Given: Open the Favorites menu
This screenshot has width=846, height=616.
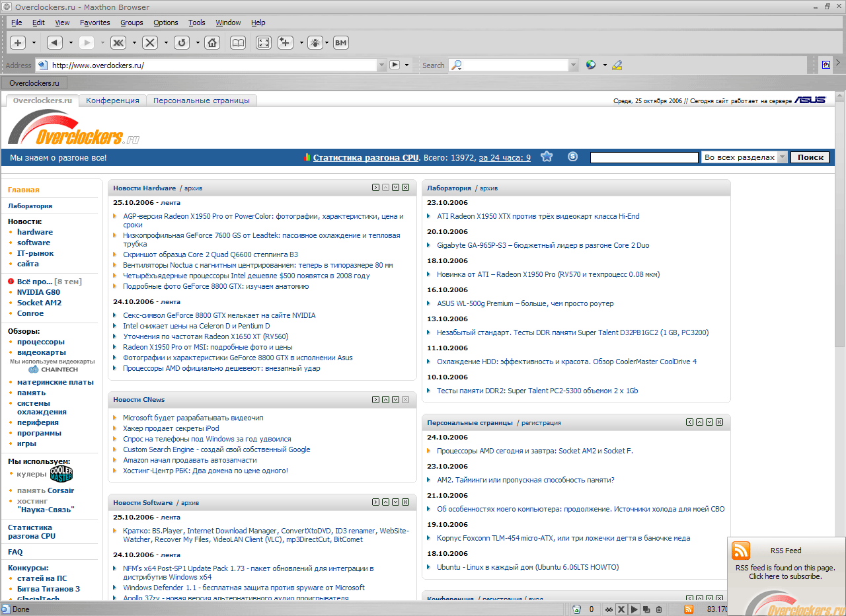Looking at the screenshot, I should tap(95, 22).
